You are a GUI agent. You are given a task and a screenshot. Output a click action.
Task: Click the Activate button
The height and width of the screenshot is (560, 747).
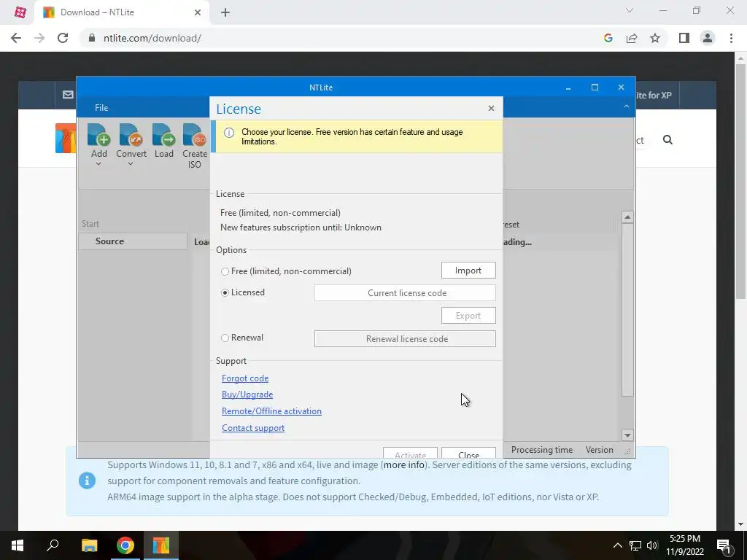point(410,453)
